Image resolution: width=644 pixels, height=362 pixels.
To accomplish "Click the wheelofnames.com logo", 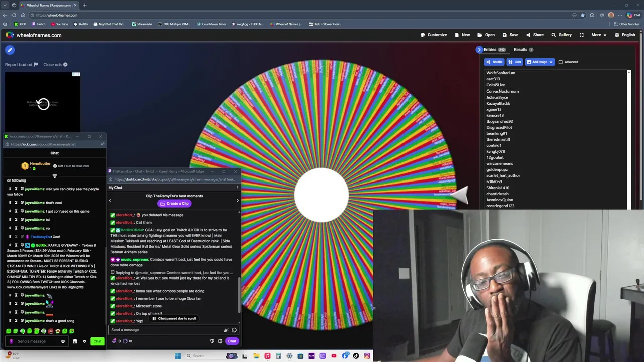I will point(34,35).
